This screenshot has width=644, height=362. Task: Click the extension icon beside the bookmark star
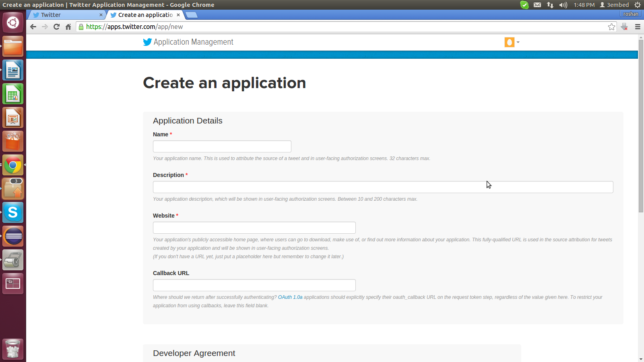tap(624, 27)
